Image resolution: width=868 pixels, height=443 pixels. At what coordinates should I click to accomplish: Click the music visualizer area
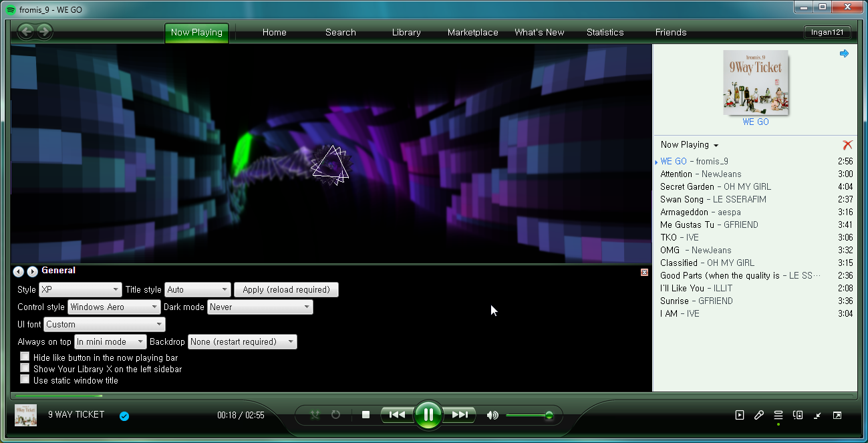coord(331,154)
